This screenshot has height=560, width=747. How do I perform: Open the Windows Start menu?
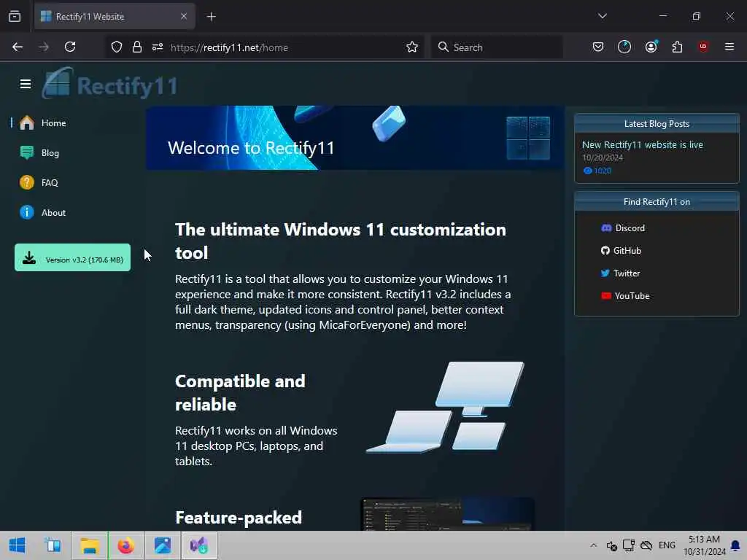pyautogui.click(x=17, y=545)
